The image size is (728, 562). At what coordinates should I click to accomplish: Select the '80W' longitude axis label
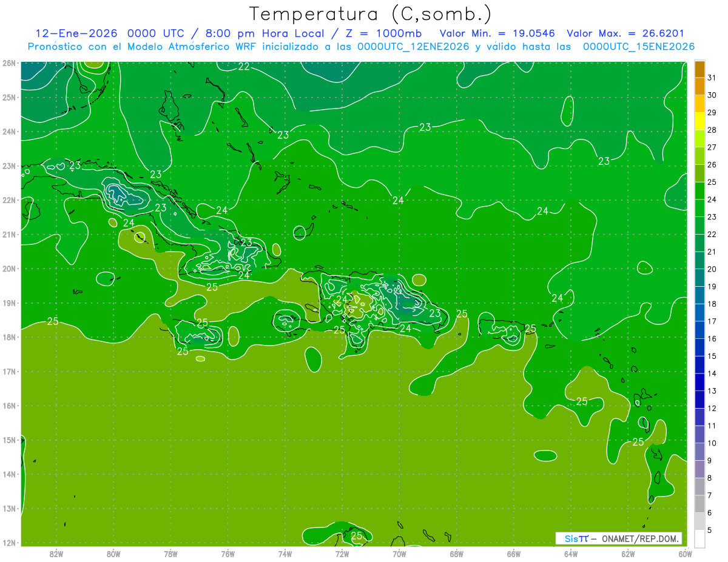[x=113, y=554]
